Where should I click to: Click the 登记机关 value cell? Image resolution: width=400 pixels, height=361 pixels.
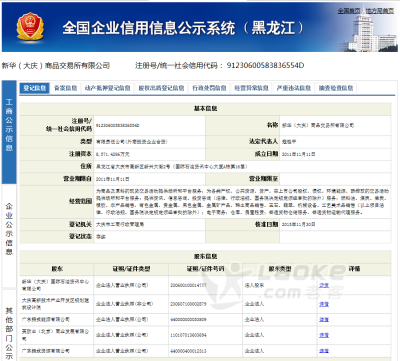click(149, 225)
